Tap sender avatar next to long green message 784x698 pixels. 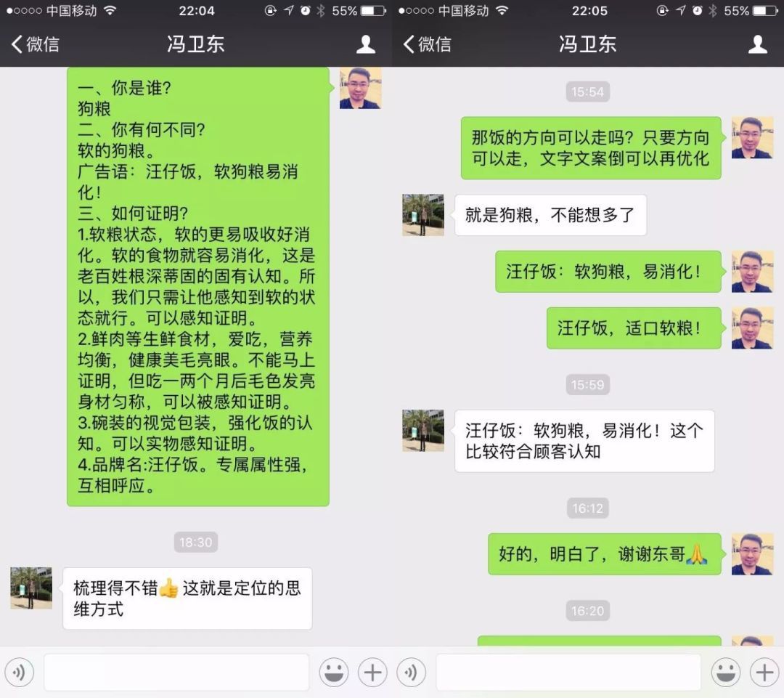(361, 88)
